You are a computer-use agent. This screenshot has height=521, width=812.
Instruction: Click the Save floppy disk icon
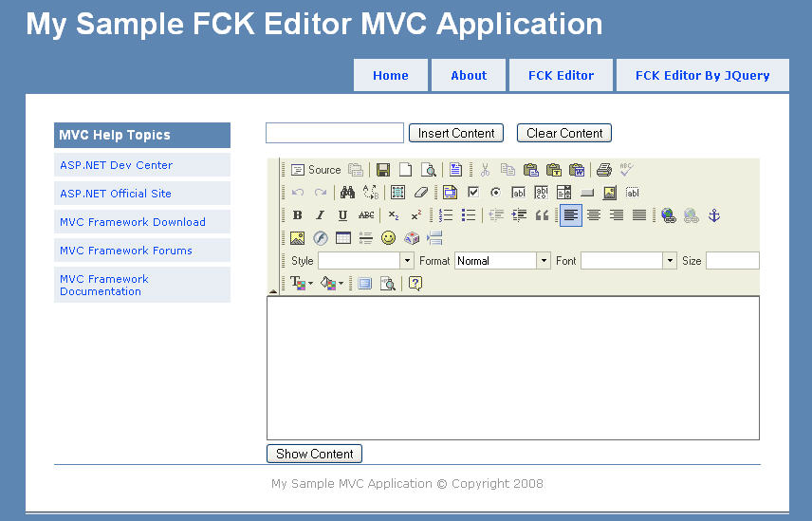click(x=383, y=170)
